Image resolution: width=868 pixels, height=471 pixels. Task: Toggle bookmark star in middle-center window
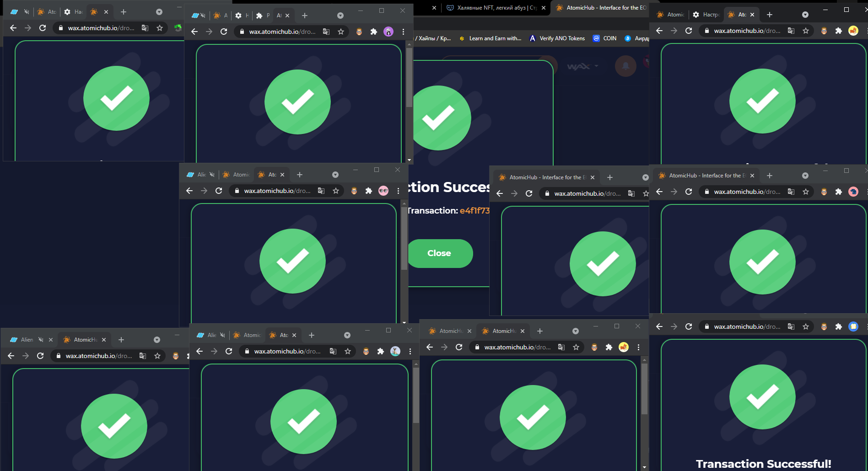point(336,191)
